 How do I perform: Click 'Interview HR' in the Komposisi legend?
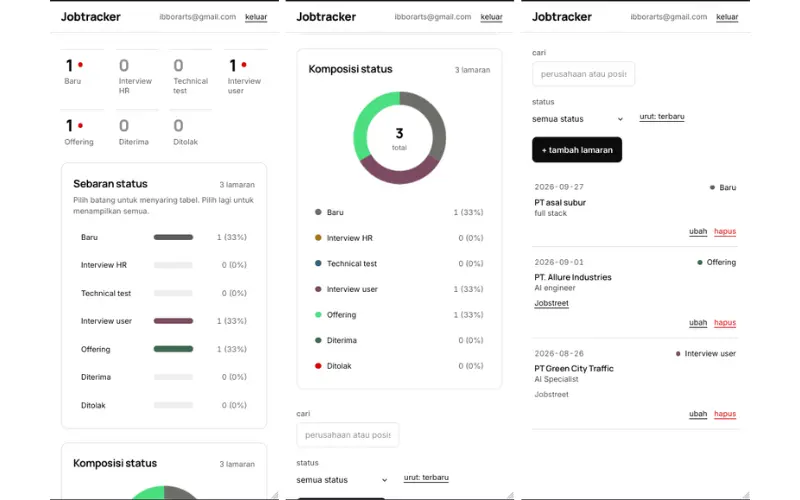(x=350, y=238)
